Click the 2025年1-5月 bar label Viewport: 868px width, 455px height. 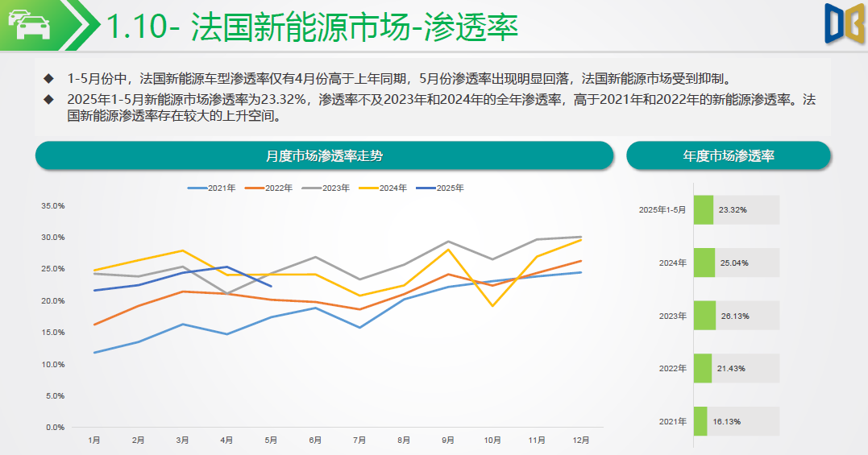tap(662, 210)
